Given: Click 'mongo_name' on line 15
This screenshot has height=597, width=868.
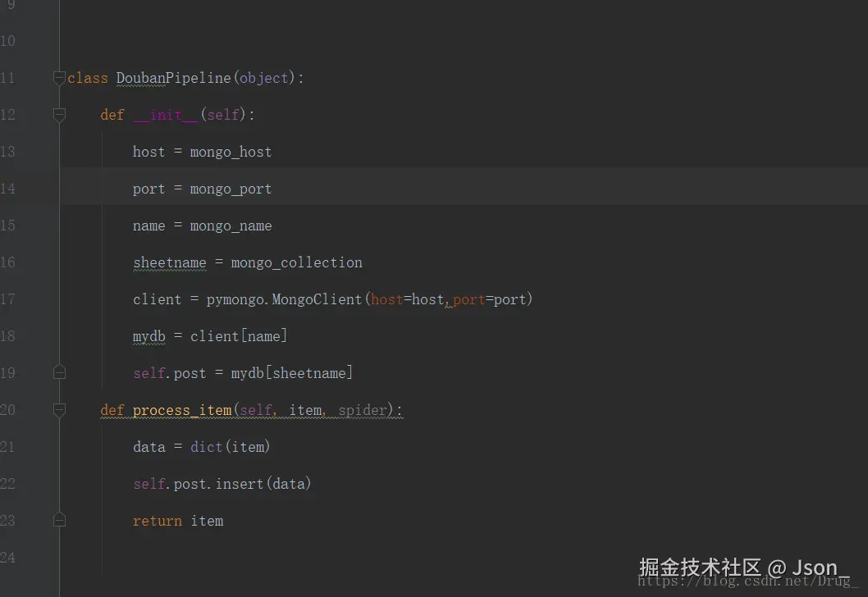Looking at the screenshot, I should [x=231, y=226].
